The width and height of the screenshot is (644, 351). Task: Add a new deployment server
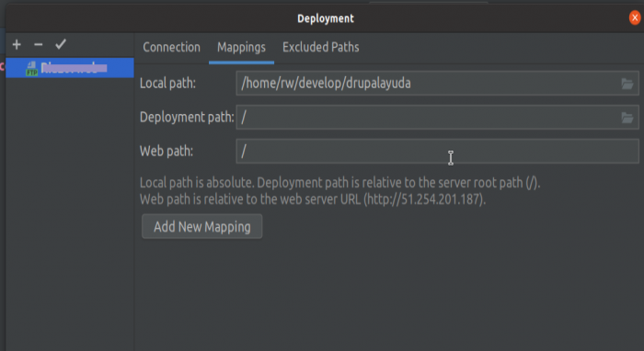click(x=17, y=44)
